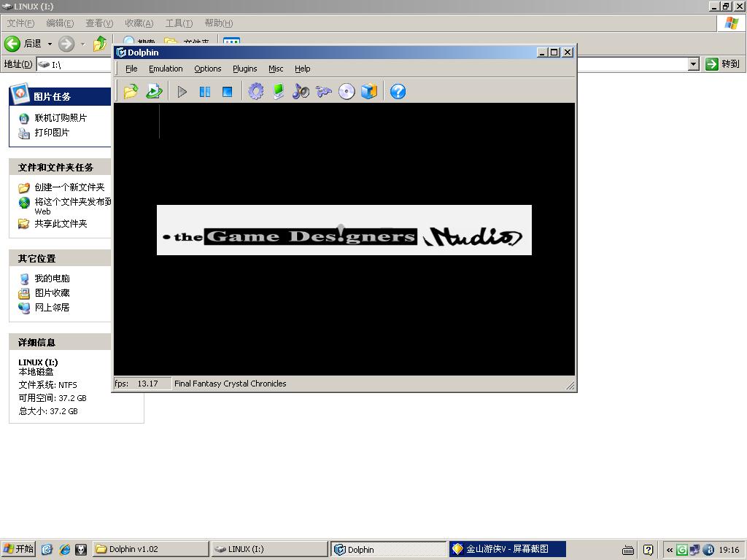Open Dolphin Options menu
Viewport: 747px width, 560px height.
pos(208,69)
